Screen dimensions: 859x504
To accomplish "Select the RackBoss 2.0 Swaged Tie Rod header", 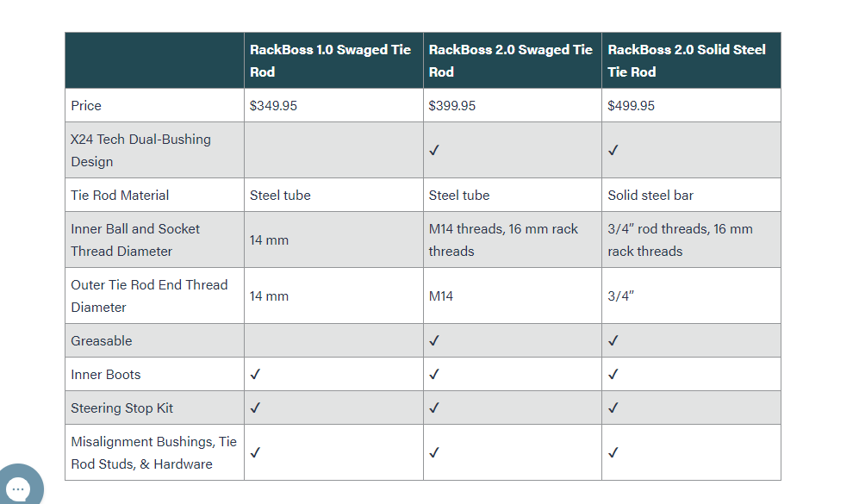I will (511, 61).
